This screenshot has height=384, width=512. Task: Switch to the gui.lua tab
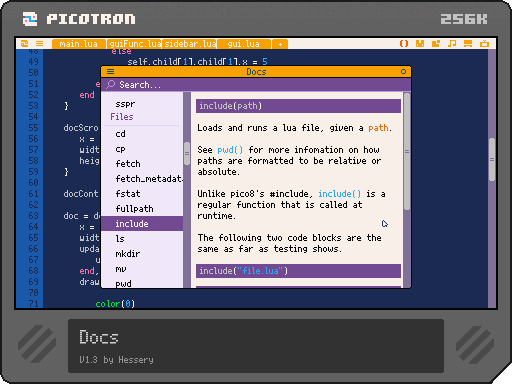pos(244,44)
